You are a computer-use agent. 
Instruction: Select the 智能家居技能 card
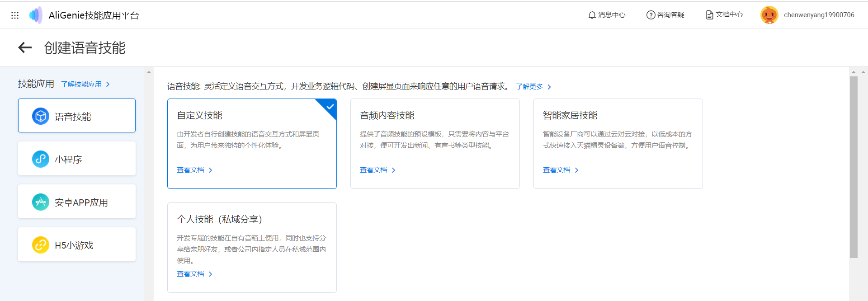click(618, 144)
